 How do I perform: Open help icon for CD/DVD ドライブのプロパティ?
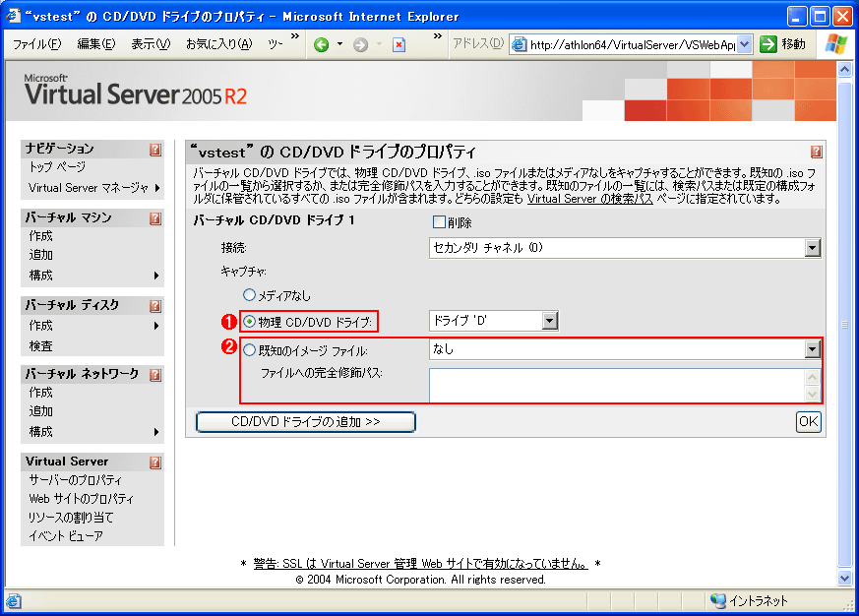tap(817, 152)
